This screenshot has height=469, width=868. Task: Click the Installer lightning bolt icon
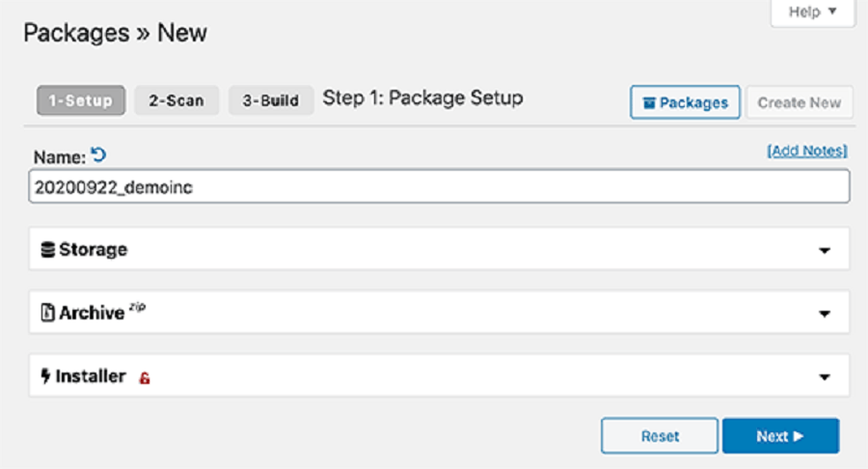tap(45, 376)
